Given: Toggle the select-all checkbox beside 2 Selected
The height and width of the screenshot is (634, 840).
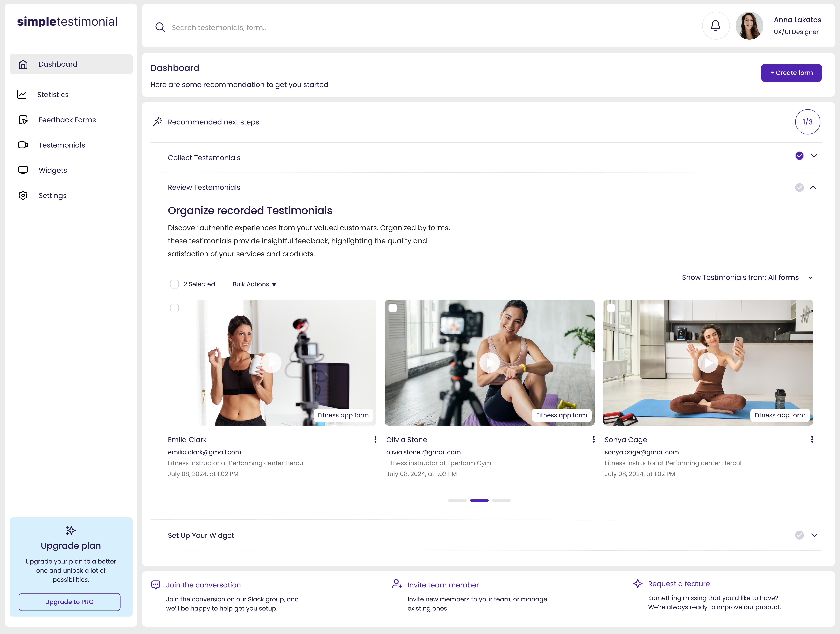Looking at the screenshot, I should point(174,284).
